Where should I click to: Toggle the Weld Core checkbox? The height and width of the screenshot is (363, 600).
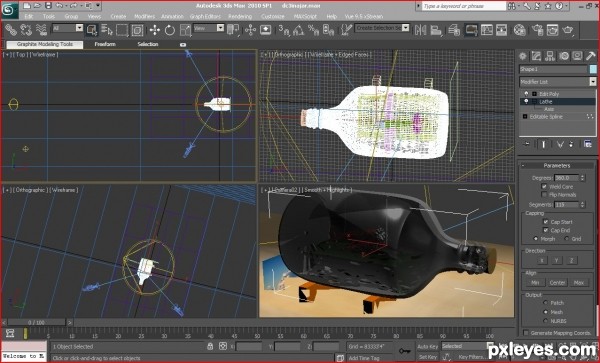click(544, 186)
